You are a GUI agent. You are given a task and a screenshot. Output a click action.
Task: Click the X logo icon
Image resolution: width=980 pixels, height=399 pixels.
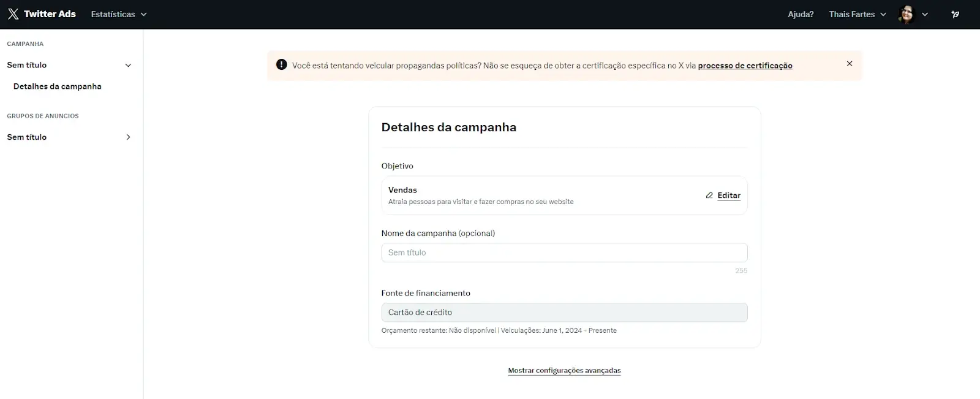(13, 14)
